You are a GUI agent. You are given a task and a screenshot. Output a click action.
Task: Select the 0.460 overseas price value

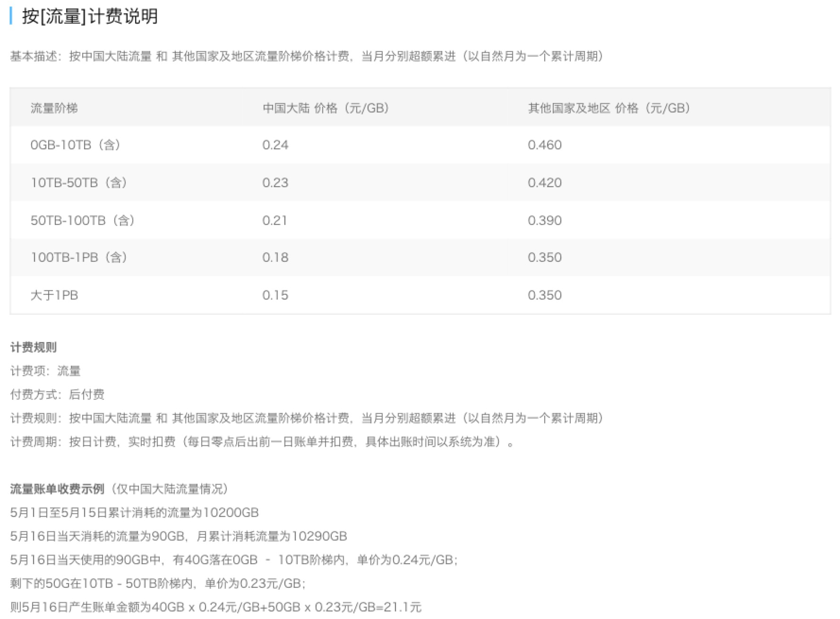545,145
